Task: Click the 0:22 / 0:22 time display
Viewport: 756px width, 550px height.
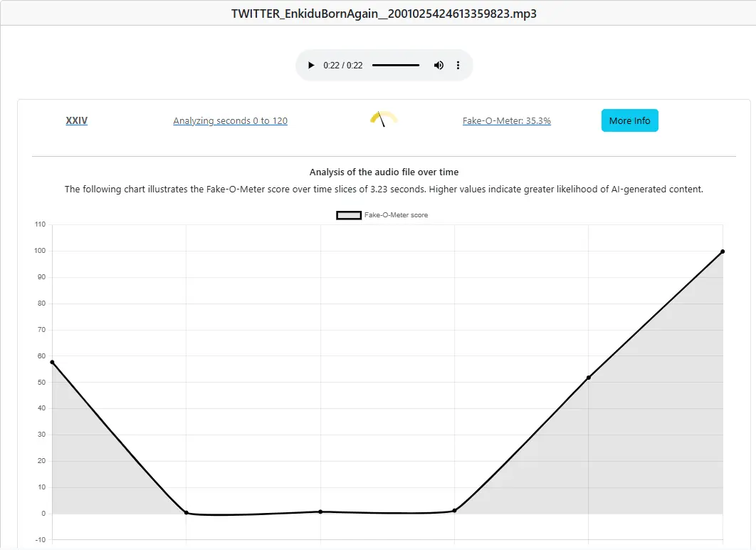Action: [x=342, y=66]
